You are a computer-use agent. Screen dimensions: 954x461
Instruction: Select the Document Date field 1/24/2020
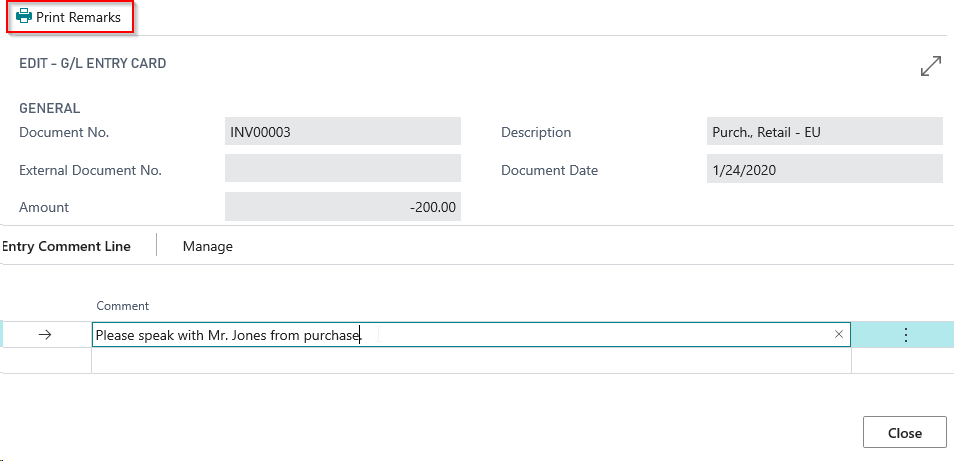point(823,169)
